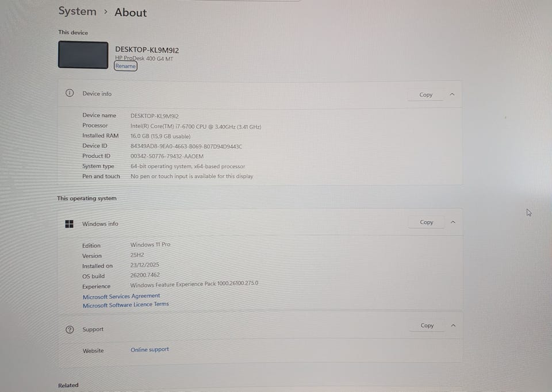The height and width of the screenshot is (392, 552).
Task: Click the Installed RAM label
Action: coord(100,136)
